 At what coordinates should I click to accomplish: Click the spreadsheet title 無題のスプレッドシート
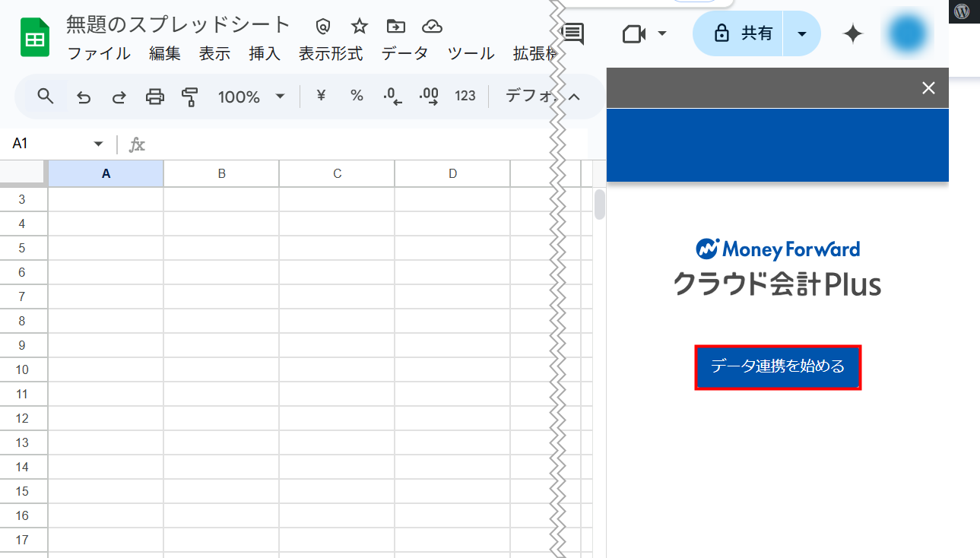(179, 24)
